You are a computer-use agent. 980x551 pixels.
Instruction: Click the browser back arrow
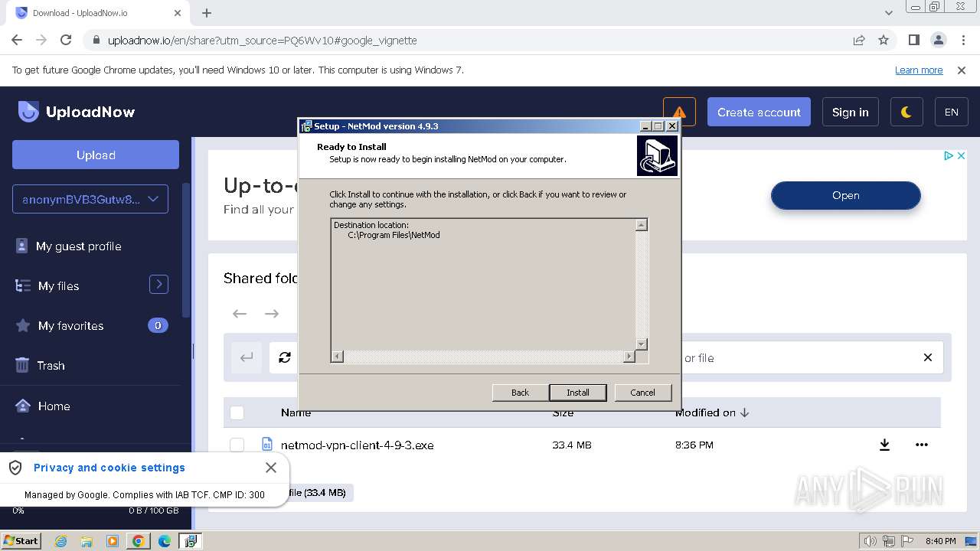[x=17, y=40]
